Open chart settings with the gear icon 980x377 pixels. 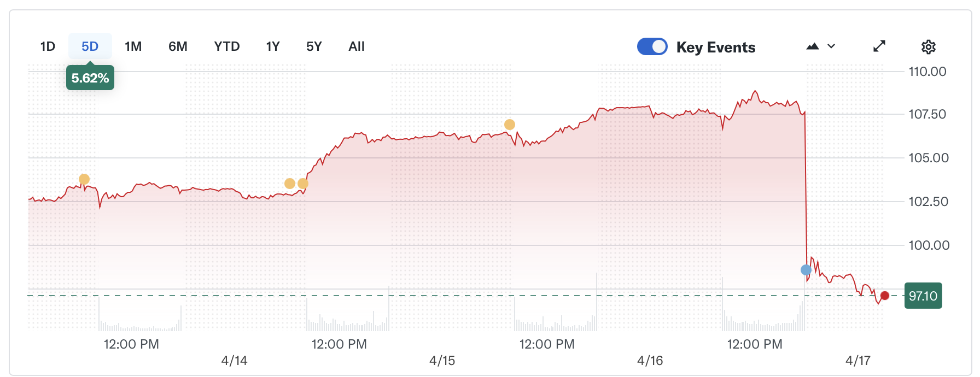pyautogui.click(x=928, y=47)
